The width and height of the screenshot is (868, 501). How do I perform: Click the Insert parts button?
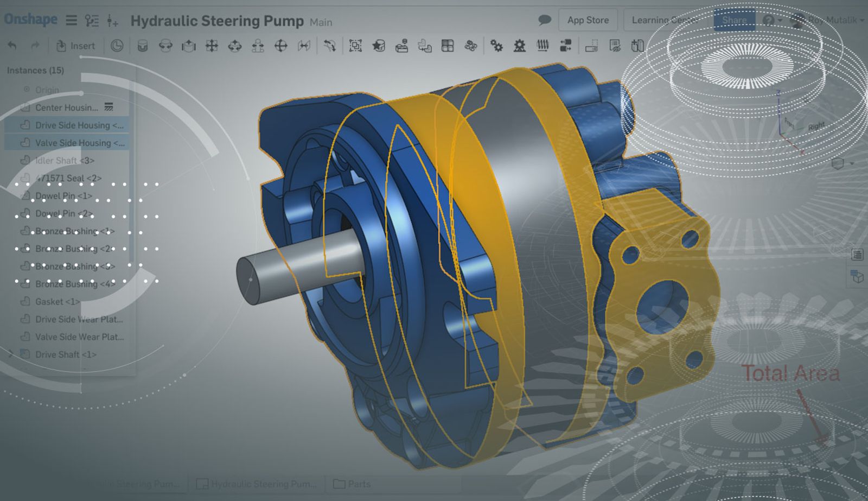point(75,46)
